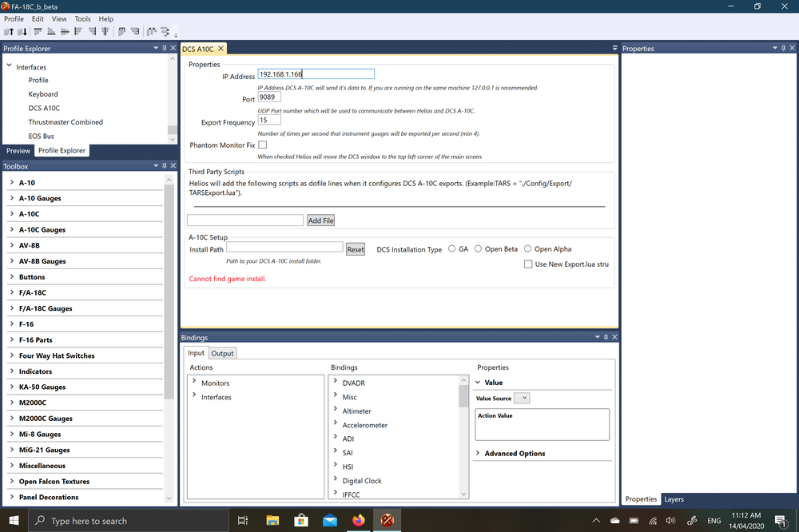Pin the Toolbox panel
The width and height of the screenshot is (799, 532).
(164, 165)
